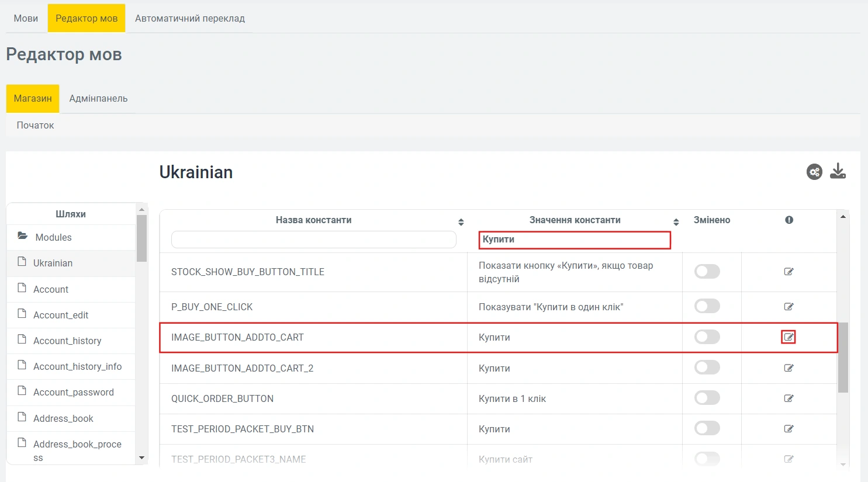Click edit icon for TEST_PERIOD_PACKET_BUY_BTN
Viewport: 868px width, 482px height.
(789, 429)
